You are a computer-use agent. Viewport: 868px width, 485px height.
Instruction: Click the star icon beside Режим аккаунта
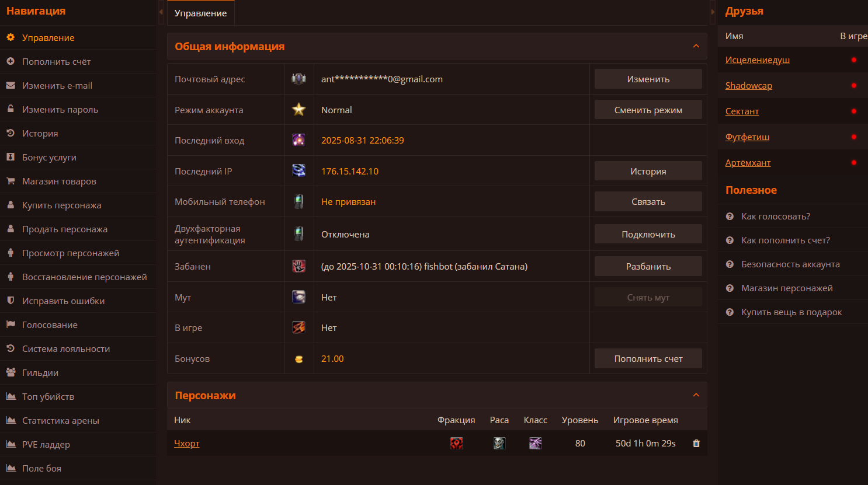click(x=298, y=110)
